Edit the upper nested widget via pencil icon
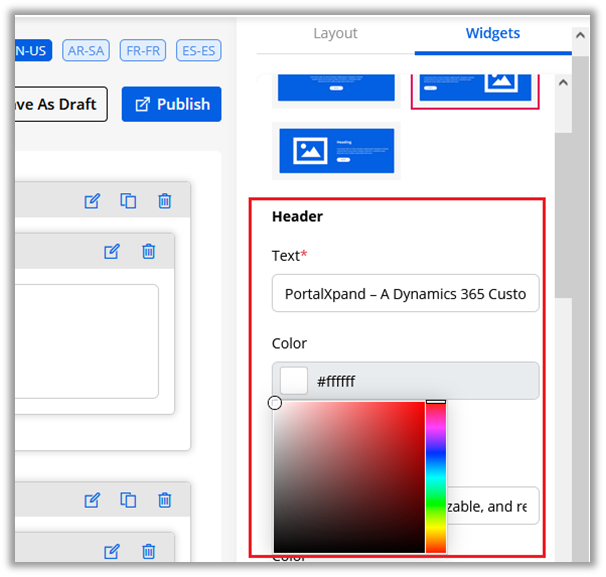The image size is (606, 577). tap(112, 251)
